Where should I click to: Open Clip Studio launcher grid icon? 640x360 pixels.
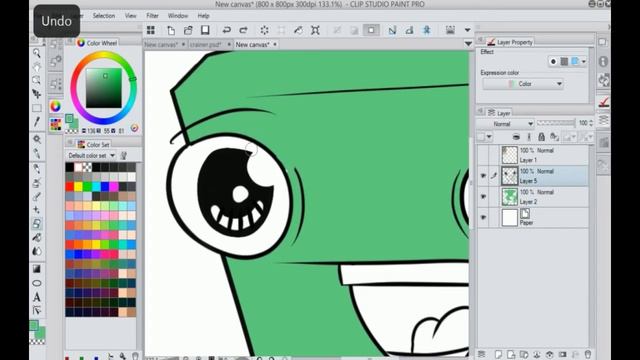click(x=151, y=30)
